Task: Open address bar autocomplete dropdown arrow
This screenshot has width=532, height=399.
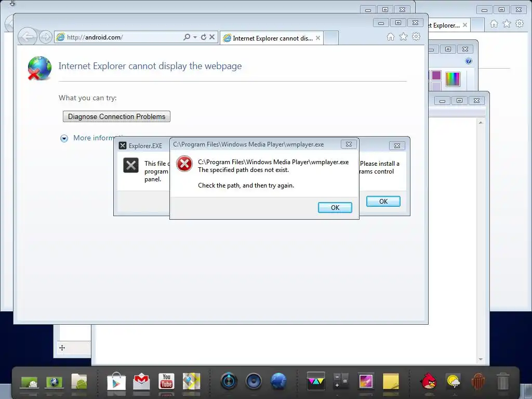Action: click(195, 37)
